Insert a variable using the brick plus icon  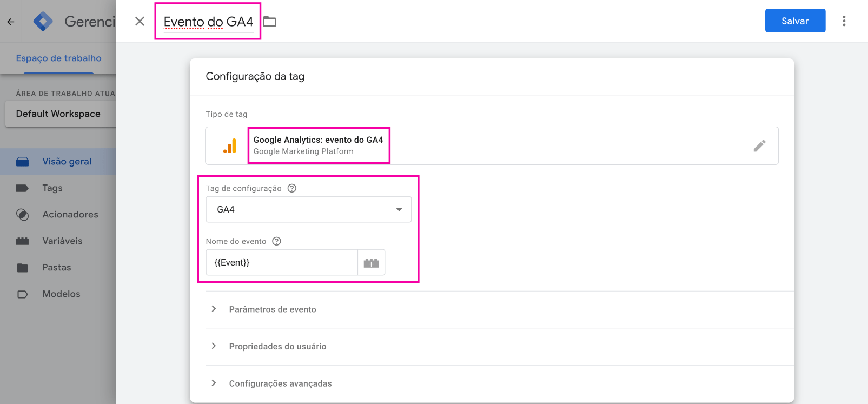pos(371,262)
